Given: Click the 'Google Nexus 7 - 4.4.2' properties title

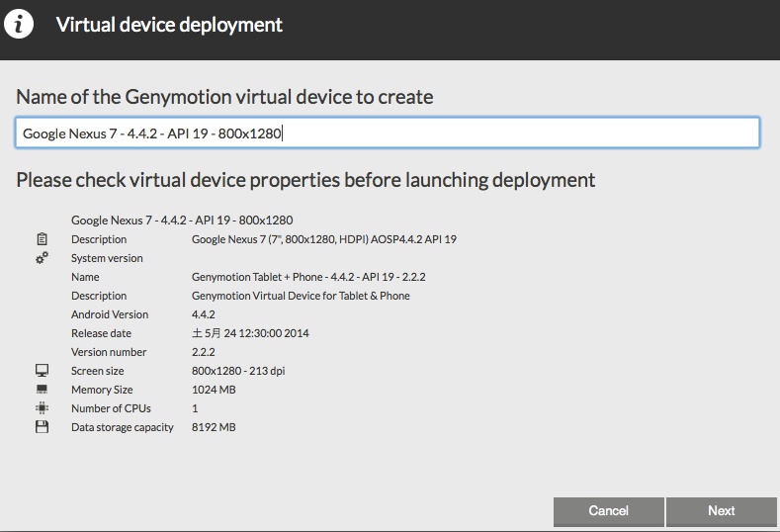Looking at the screenshot, I should (182, 220).
